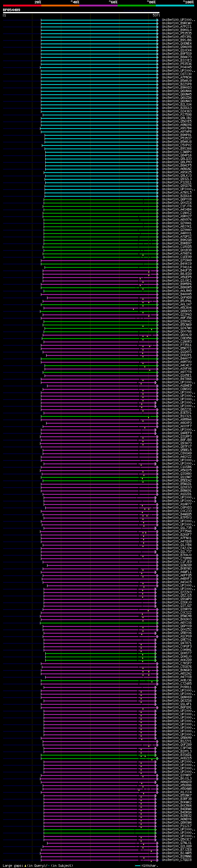Select hit label UniRef100_A0LIA7
The width and height of the screenshot is (197, 868).
[x=176, y=304]
